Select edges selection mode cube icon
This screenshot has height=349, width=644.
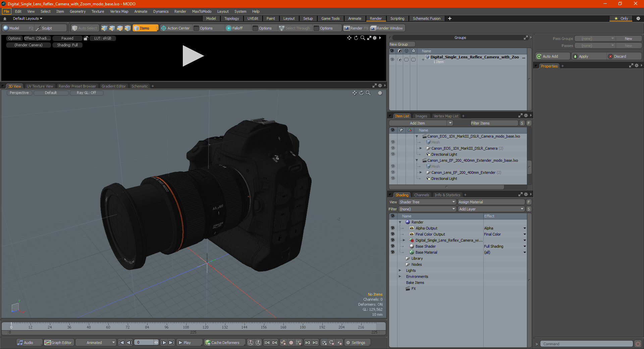(x=112, y=28)
